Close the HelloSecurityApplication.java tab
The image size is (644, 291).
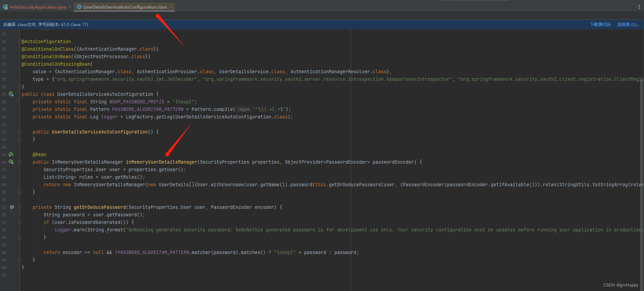pyautogui.click(x=70, y=7)
